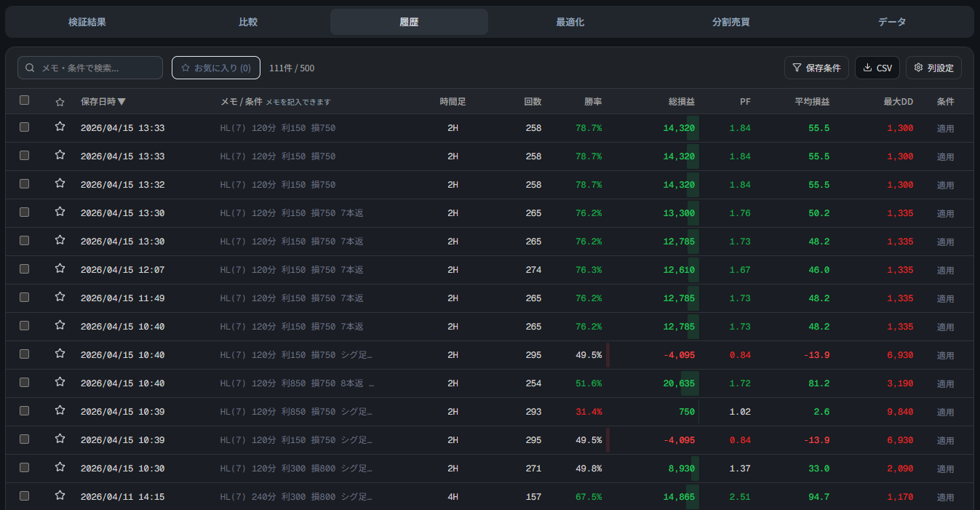Select the 履歴 tab

tap(409, 22)
